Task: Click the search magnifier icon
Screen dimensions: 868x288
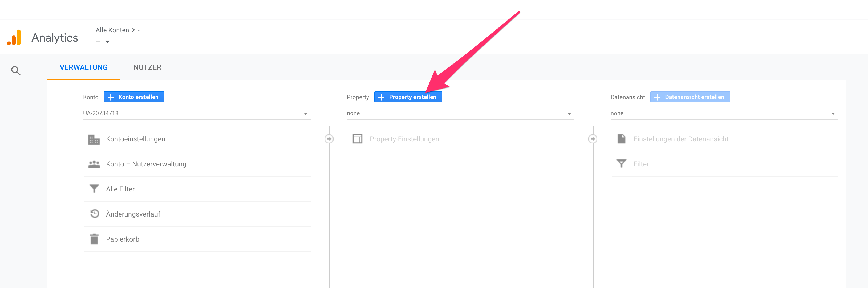Action: (16, 70)
